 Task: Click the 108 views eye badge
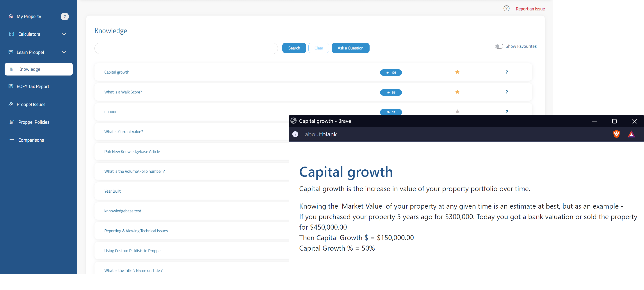click(x=391, y=73)
